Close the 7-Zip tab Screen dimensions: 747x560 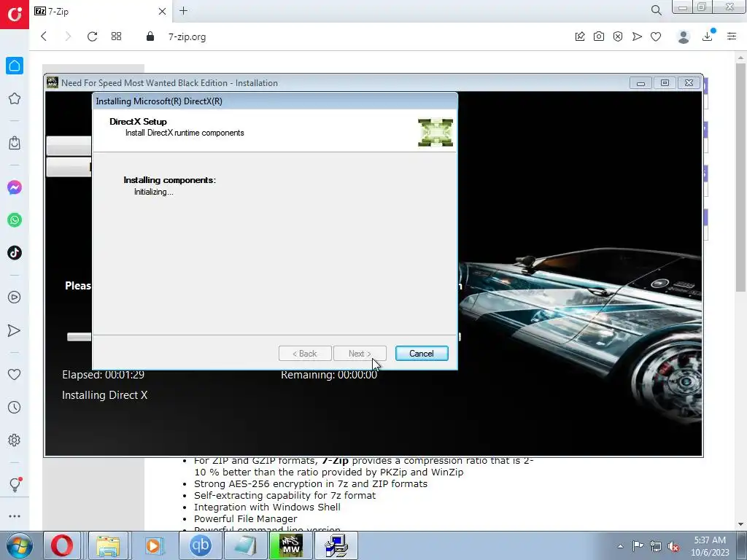click(x=162, y=12)
